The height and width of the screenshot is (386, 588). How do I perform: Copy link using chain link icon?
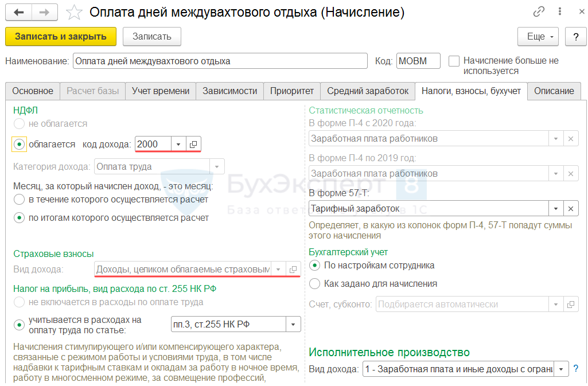[x=539, y=12]
